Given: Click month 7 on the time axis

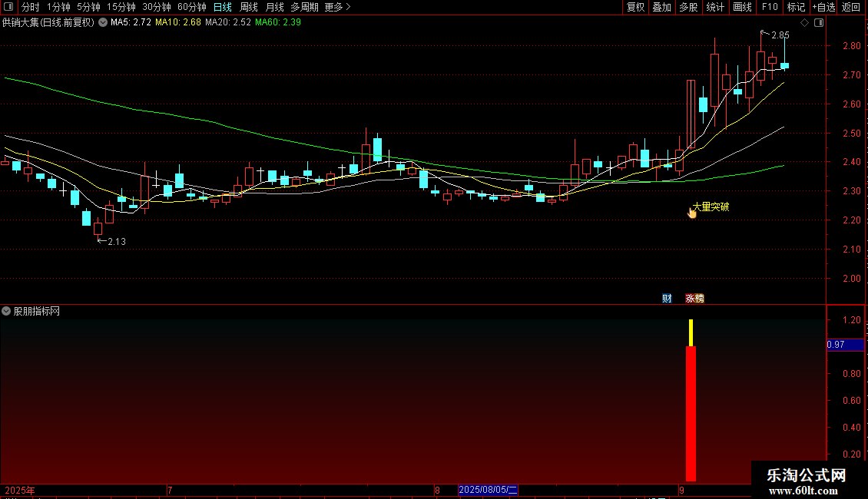Looking at the screenshot, I should pyautogui.click(x=170, y=490).
